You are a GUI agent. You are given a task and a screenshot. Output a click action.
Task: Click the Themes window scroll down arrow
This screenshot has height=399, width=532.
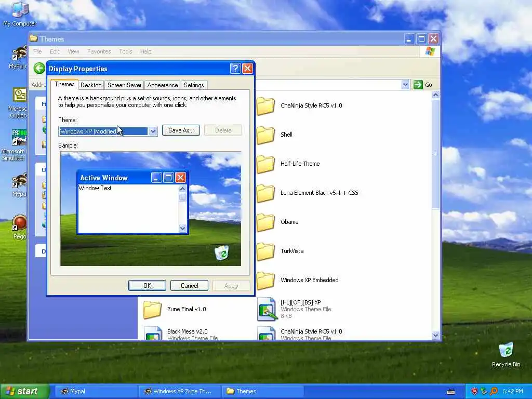click(436, 335)
